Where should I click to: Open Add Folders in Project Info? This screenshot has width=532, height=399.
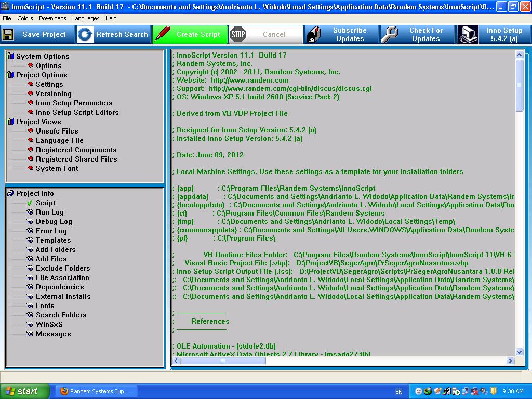coord(56,250)
